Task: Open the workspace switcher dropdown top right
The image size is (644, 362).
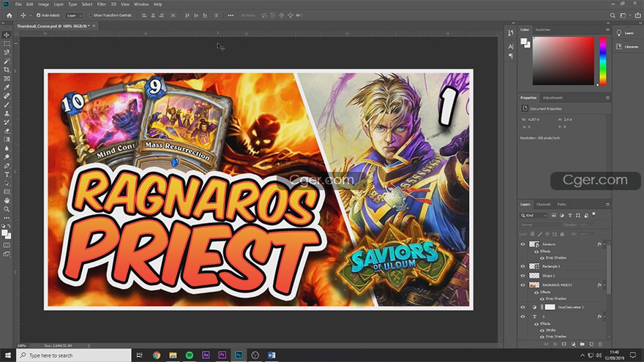Action: (625, 15)
